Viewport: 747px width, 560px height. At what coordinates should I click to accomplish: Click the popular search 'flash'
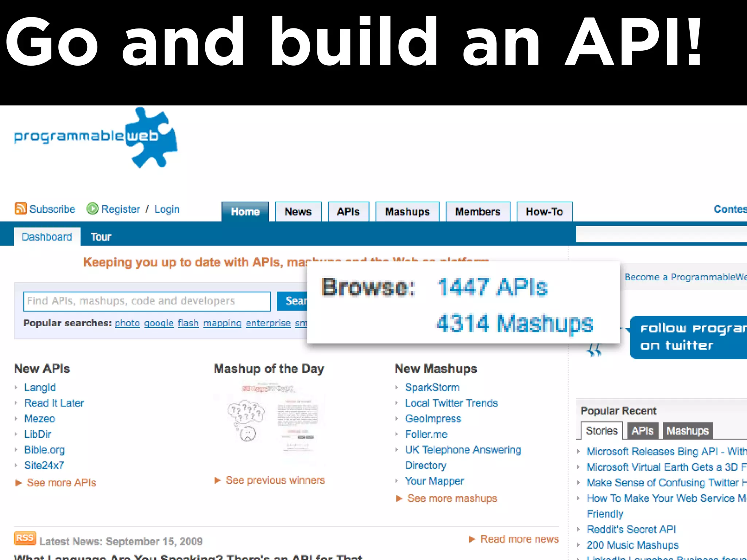(188, 323)
